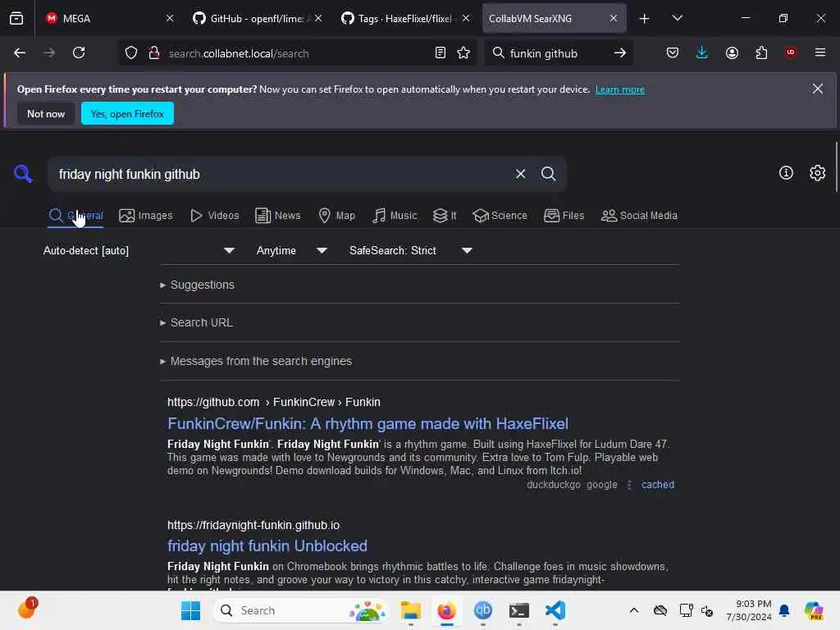Viewport: 840px width, 630px height.
Task: Open the cached link for FunkinCrew result
Action: tap(658, 485)
